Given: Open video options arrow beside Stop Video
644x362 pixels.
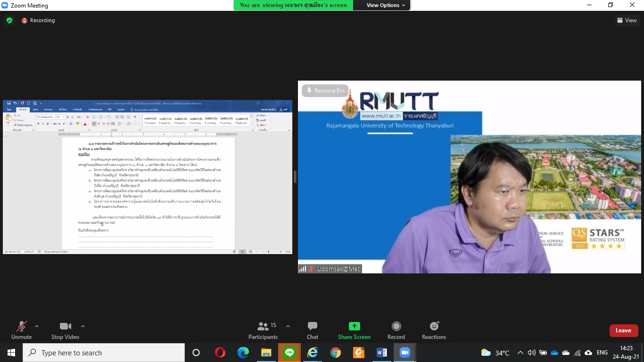Looking at the screenshot, I should (83, 326).
